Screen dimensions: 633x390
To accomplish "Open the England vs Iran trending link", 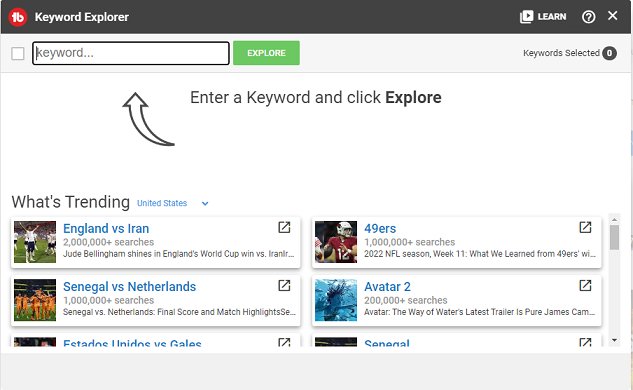I will [x=106, y=229].
